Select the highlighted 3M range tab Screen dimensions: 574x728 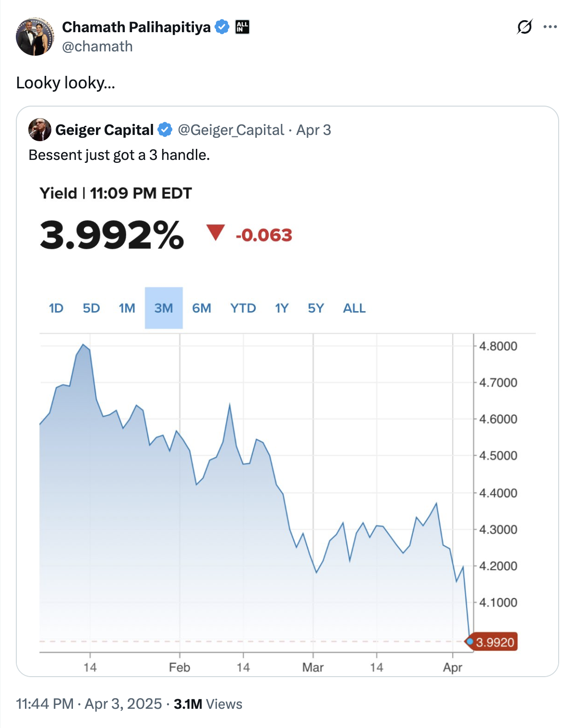click(x=164, y=308)
